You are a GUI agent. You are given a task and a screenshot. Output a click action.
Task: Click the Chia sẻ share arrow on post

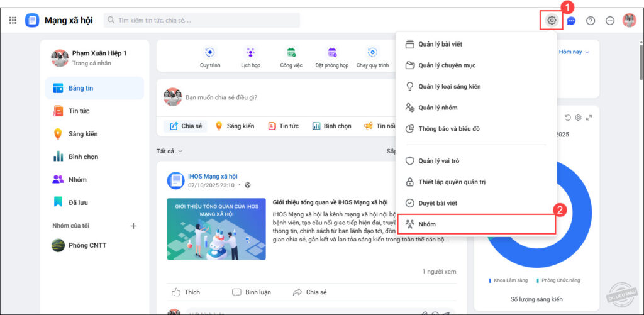[297, 292]
